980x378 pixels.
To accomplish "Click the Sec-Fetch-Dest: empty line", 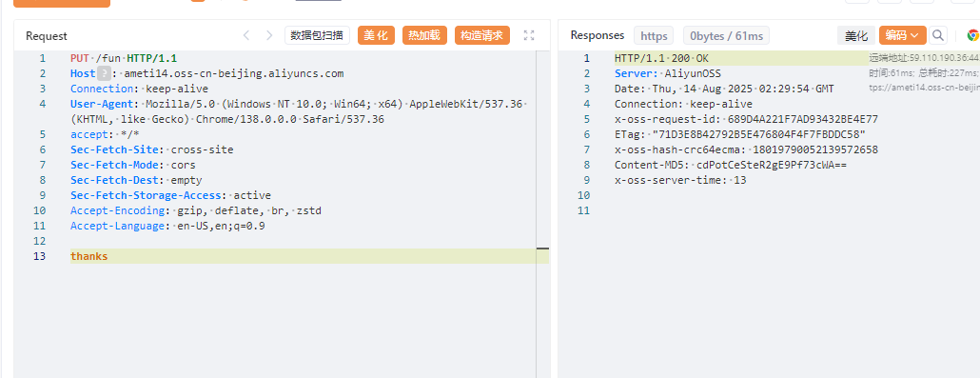I will point(136,180).
